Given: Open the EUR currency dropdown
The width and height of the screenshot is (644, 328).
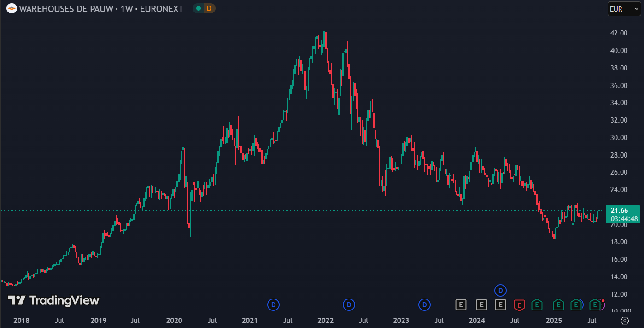Looking at the screenshot, I should coord(624,9).
